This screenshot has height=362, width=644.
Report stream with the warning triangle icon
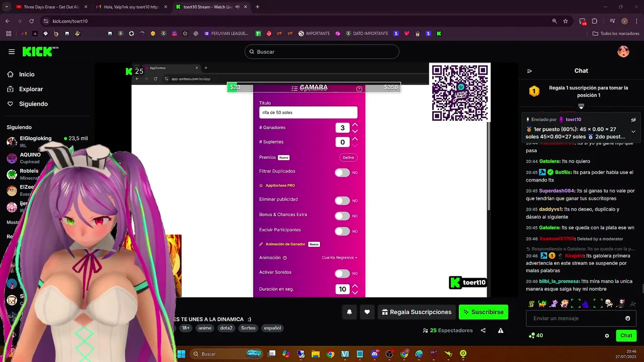click(501, 330)
